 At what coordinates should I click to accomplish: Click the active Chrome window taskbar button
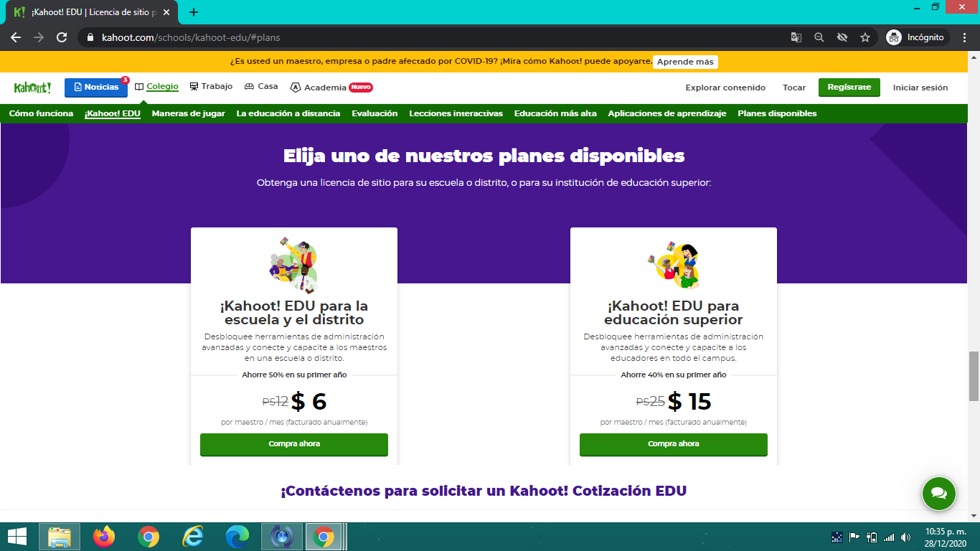[x=324, y=537]
